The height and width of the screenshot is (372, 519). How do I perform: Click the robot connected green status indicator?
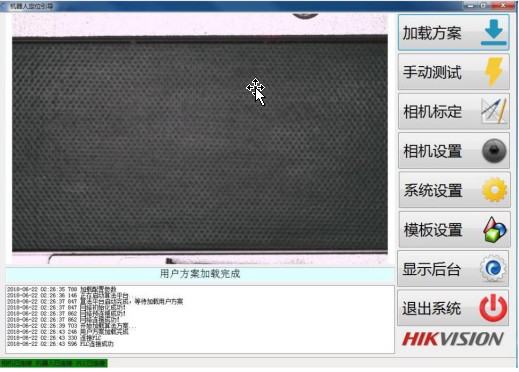[x=54, y=363]
